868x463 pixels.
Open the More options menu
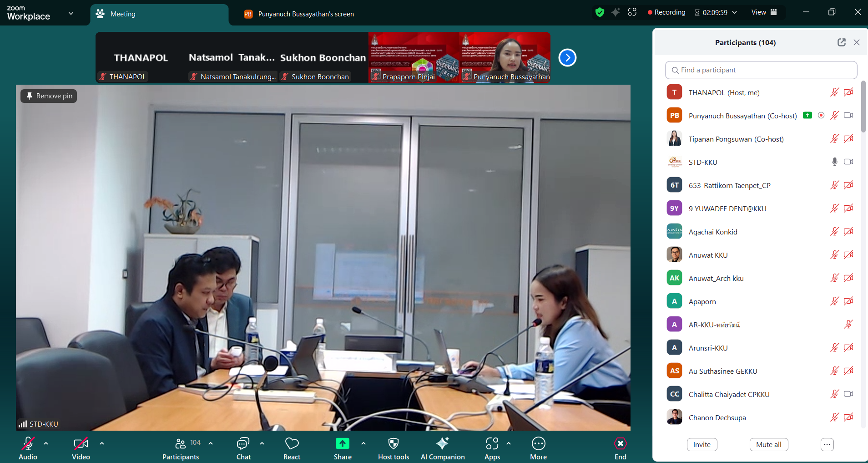coord(538,448)
